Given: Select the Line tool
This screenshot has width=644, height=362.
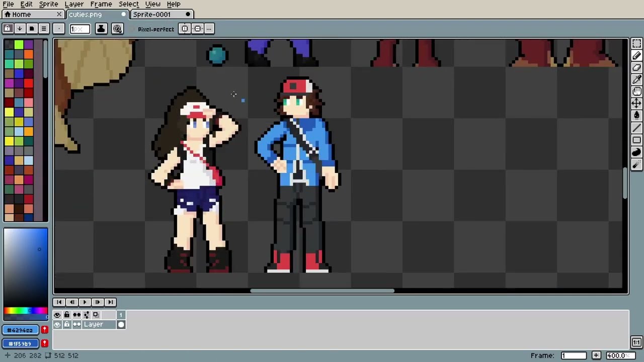Looking at the screenshot, I should tap(636, 128).
